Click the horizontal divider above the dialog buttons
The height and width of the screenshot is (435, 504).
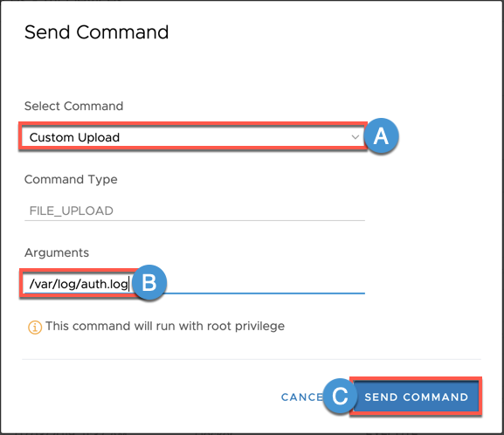(x=252, y=359)
